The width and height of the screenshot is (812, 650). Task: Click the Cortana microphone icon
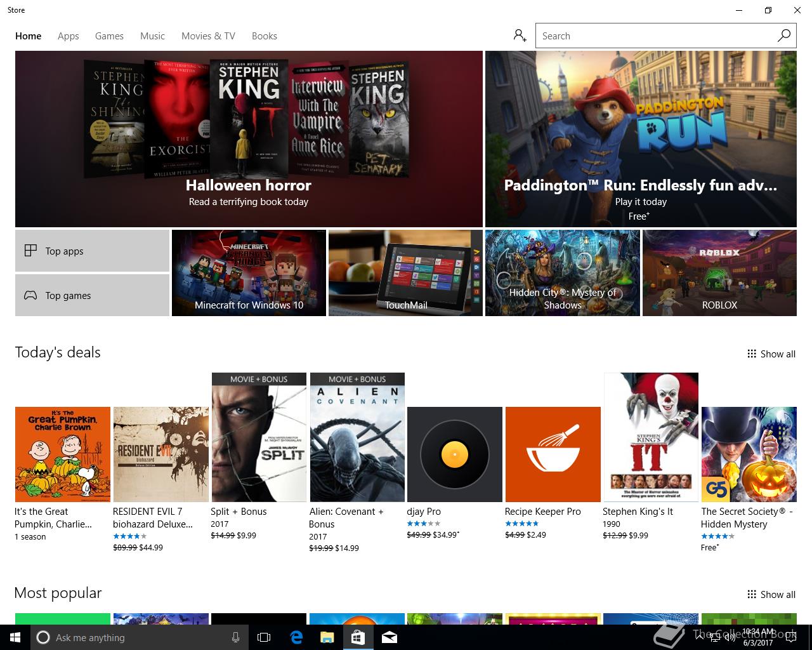[x=235, y=637]
